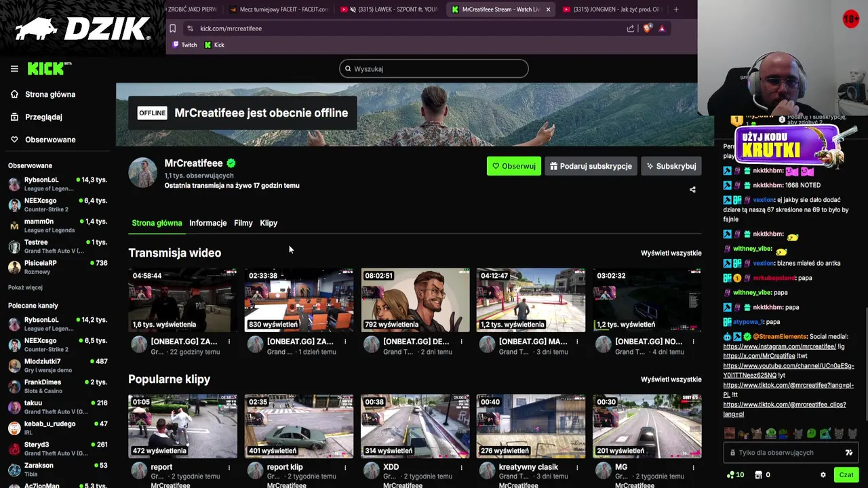This screenshot has width=868, height=488.
Task: Select the Strona główna channel tab
Action: [x=157, y=223]
